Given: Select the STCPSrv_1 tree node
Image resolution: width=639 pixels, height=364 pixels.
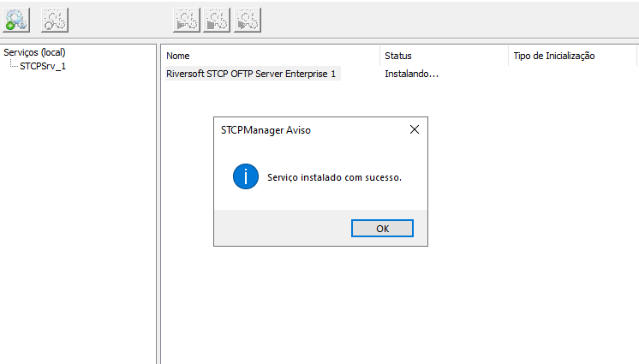Looking at the screenshot, I should (43, 66).
